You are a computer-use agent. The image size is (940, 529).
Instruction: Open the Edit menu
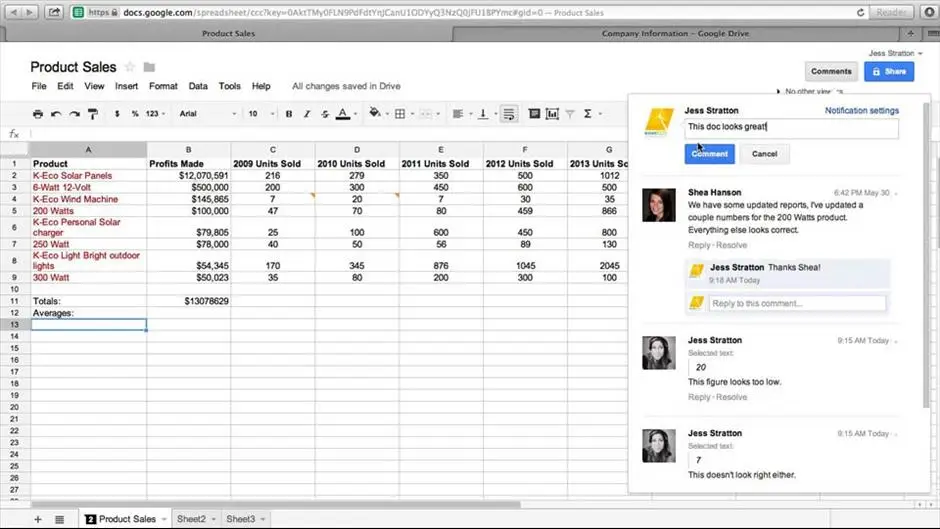(x=65, y=86)
